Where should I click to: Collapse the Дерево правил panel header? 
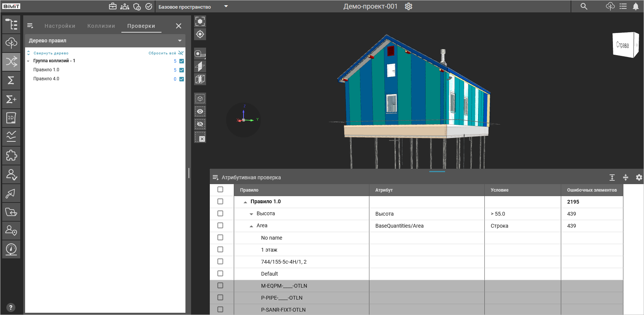pos(180,40)
